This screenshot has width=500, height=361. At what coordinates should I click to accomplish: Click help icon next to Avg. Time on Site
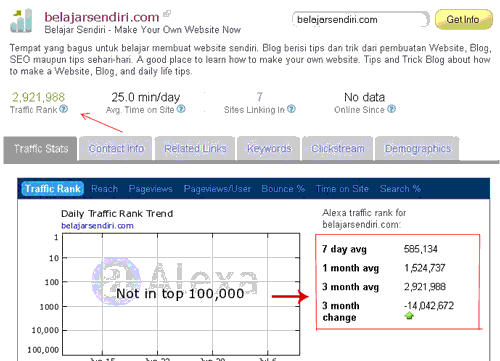coord(181,109)
